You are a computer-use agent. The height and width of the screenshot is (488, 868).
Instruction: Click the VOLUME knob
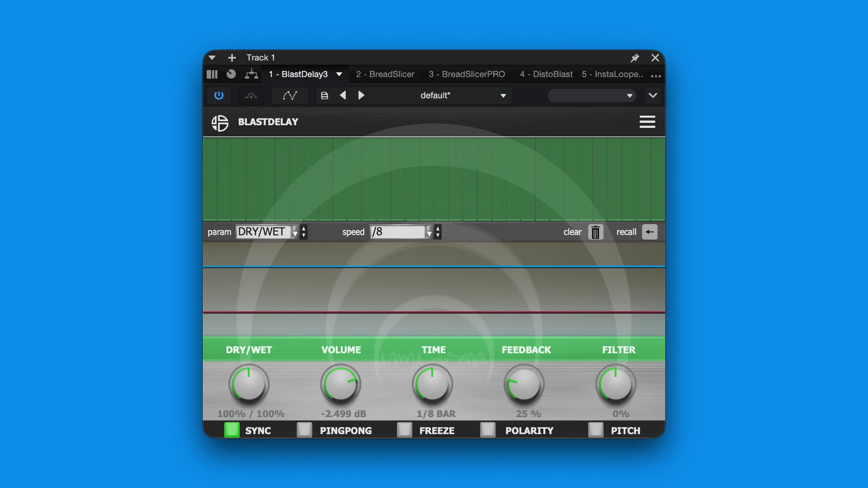click(340, 385)
